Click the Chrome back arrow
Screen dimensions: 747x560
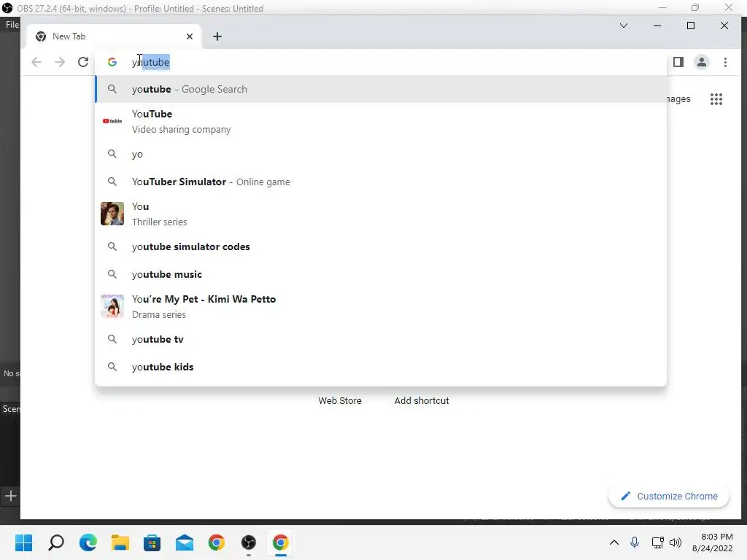(36, 62)
